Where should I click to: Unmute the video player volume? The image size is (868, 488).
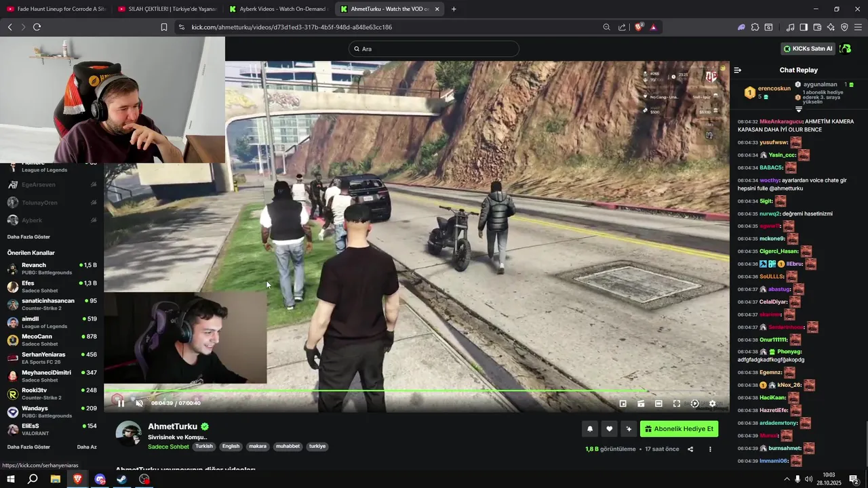point(140,403)
